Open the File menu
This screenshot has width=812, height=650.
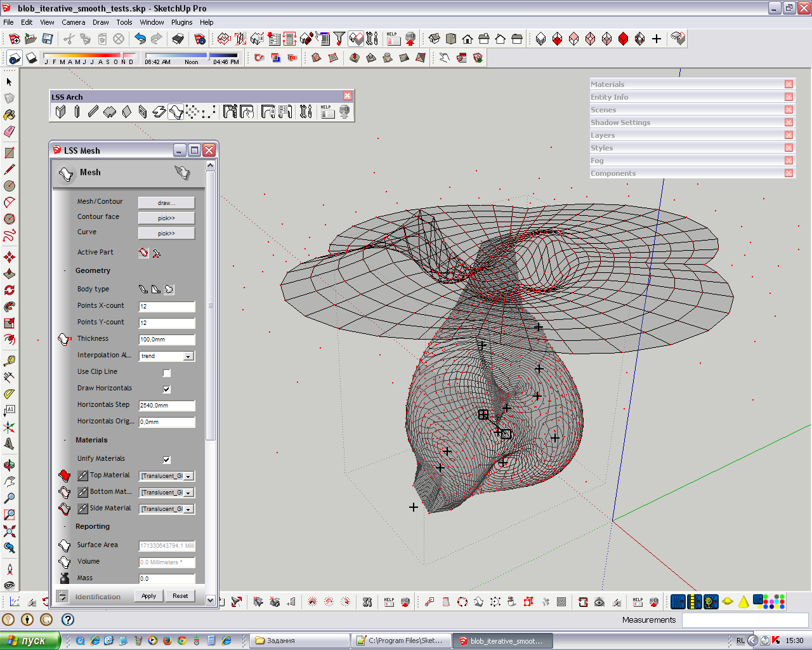8,22
